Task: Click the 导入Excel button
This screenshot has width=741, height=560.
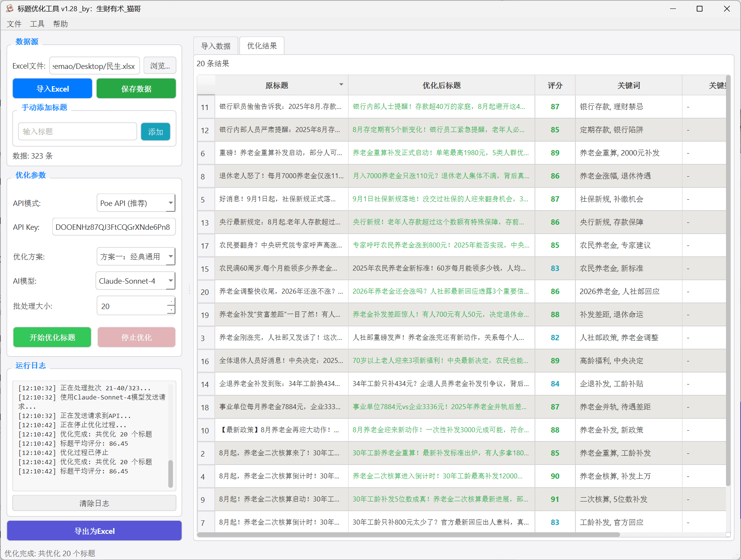Action: click(x=52, y=89)
